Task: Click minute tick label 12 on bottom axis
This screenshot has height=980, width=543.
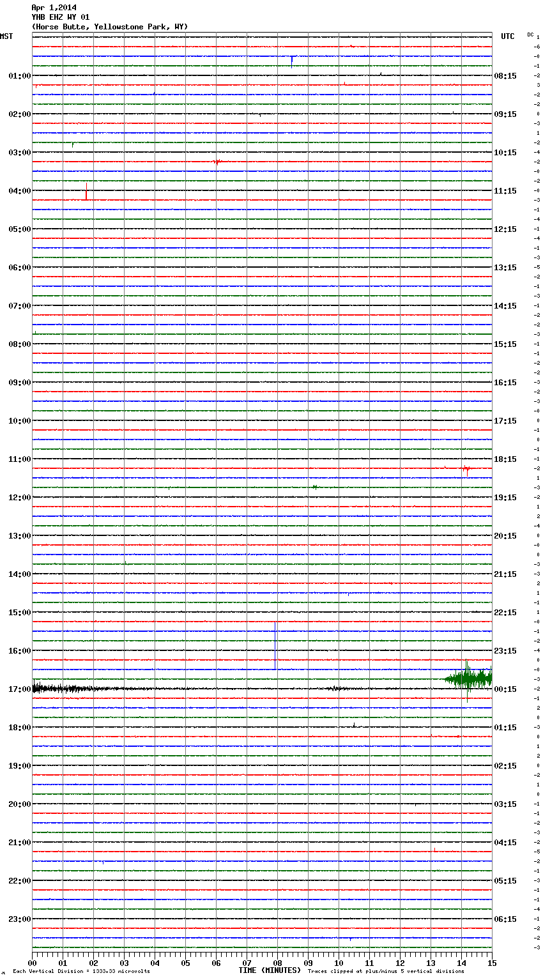Action: [400, 963]
